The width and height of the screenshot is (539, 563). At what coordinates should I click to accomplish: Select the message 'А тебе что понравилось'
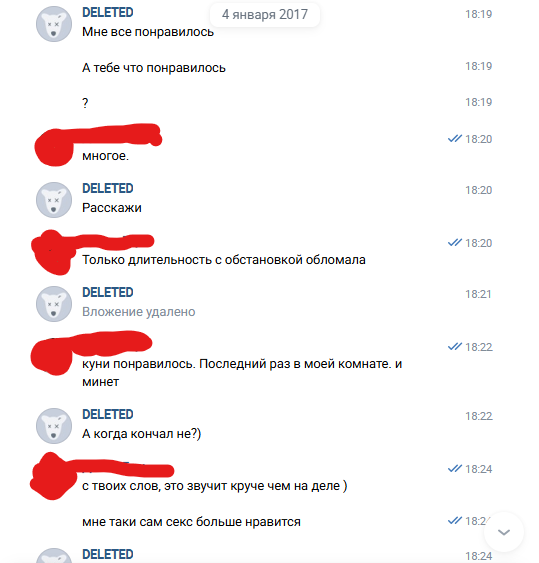[x=154, y=68]
